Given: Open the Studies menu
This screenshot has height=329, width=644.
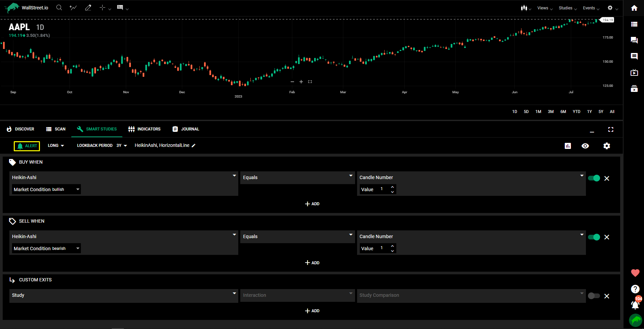Looking at the screenshot, I should tap(568, 8).
